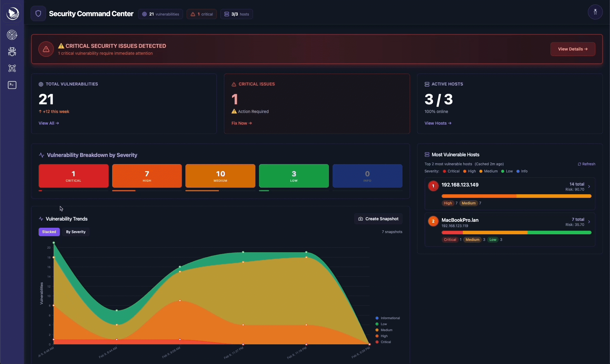The image size is (610, 364).
Task: Click the shield icon beside Security Command Center
Action: tap(38, 13)
